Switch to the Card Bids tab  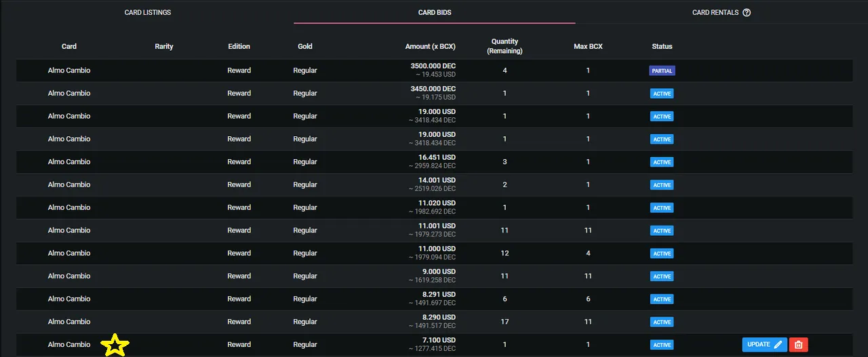[x=435, y=13]
